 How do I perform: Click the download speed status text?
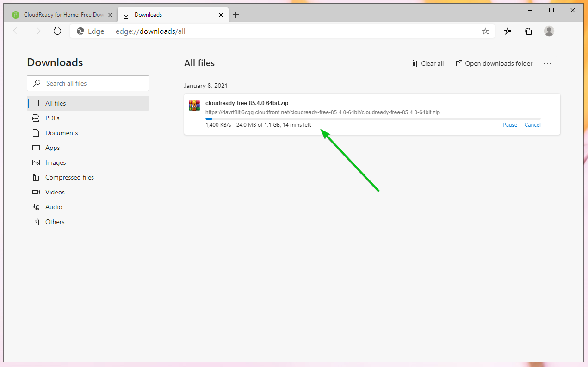[x=258, y=125]
